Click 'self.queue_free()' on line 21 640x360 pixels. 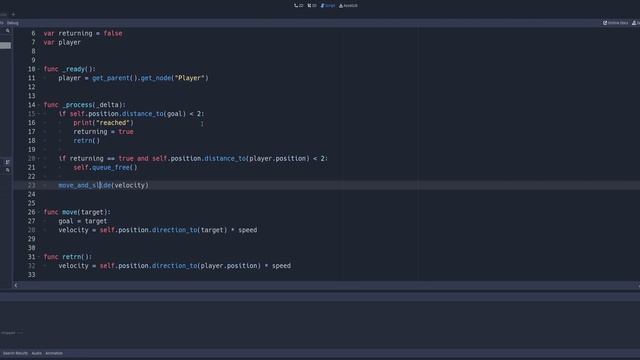point(105,167)
